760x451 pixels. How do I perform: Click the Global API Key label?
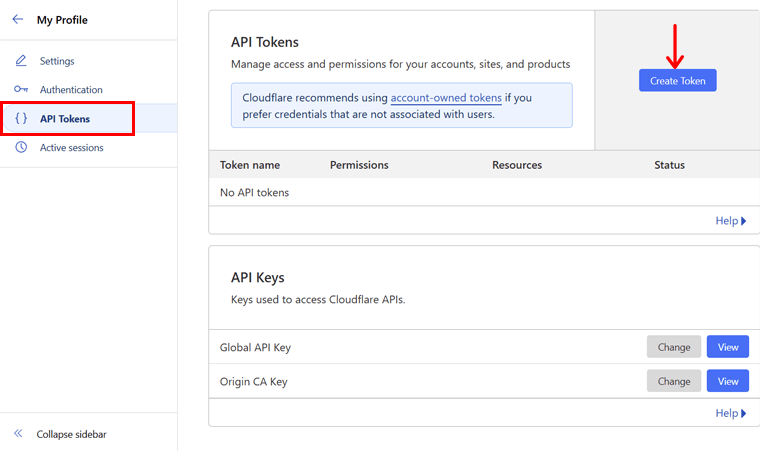pos(255,347)
